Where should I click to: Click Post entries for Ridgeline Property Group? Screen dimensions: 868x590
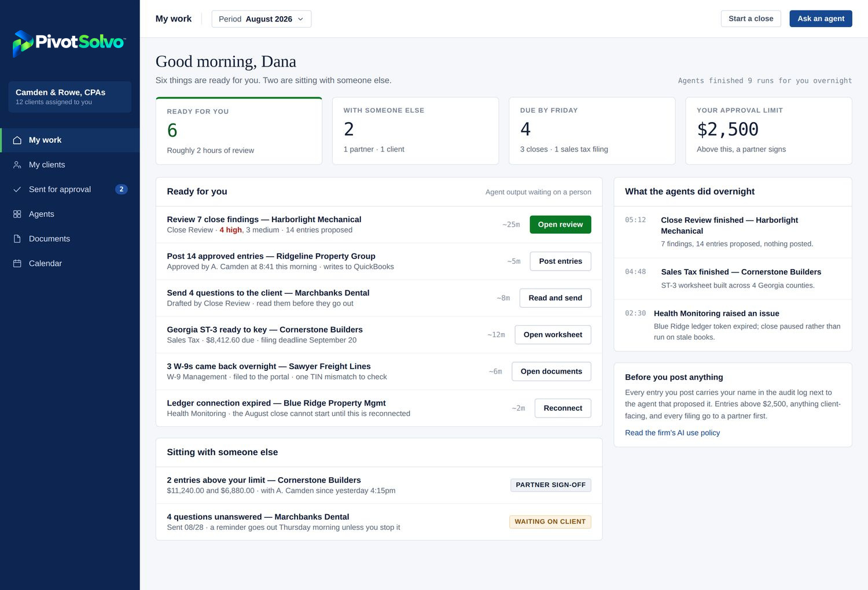point(561,261)
